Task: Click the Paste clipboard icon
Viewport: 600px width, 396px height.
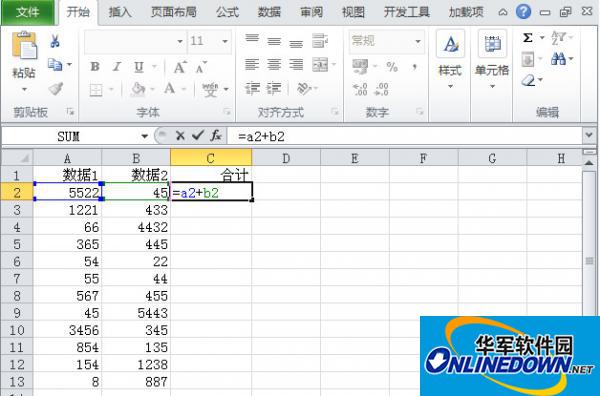Action: pyautogui.click(x=24, y=46)
